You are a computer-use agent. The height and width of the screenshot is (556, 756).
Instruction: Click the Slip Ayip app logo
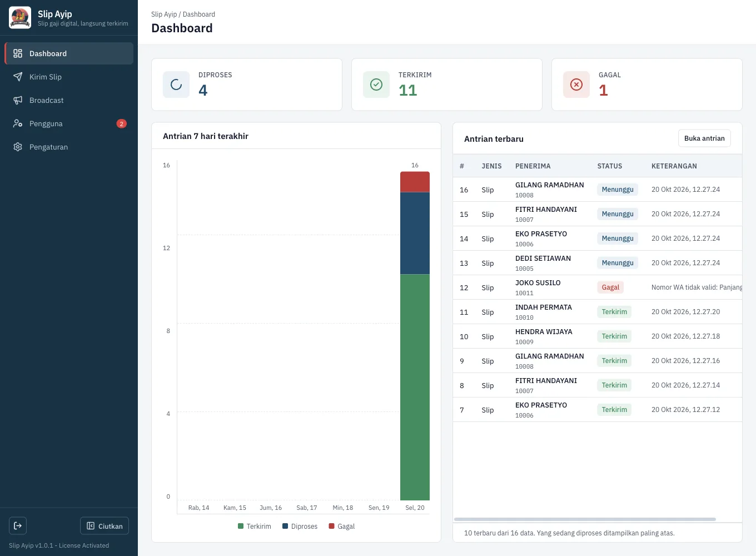coord(20,18)
